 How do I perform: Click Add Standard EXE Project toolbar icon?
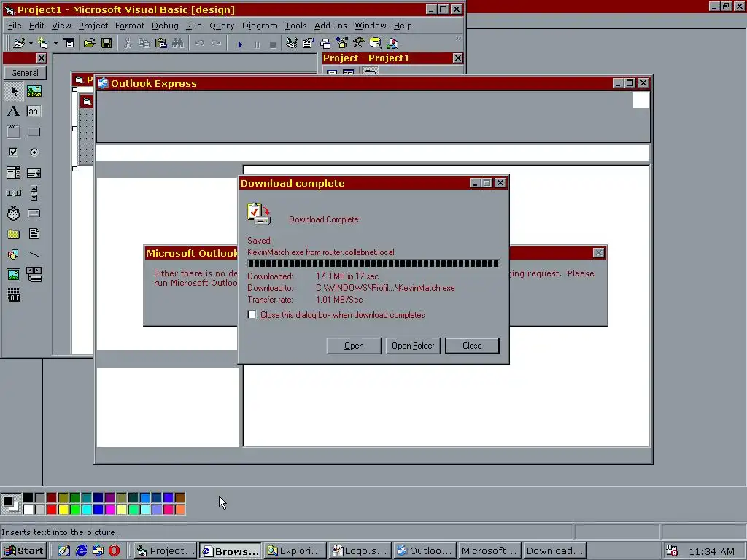(x=19, y=43)
